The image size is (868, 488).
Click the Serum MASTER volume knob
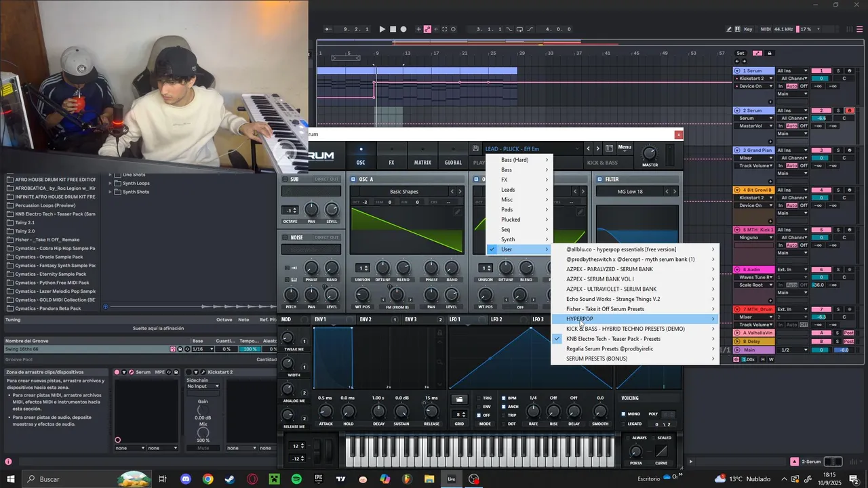(x=650, y=152)
